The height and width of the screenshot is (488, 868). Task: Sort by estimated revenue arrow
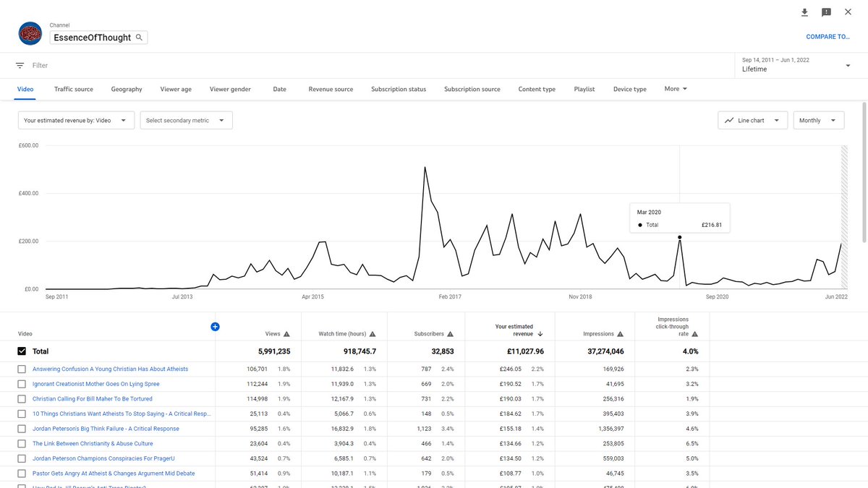pyautogui.click(x=540, y=334)
